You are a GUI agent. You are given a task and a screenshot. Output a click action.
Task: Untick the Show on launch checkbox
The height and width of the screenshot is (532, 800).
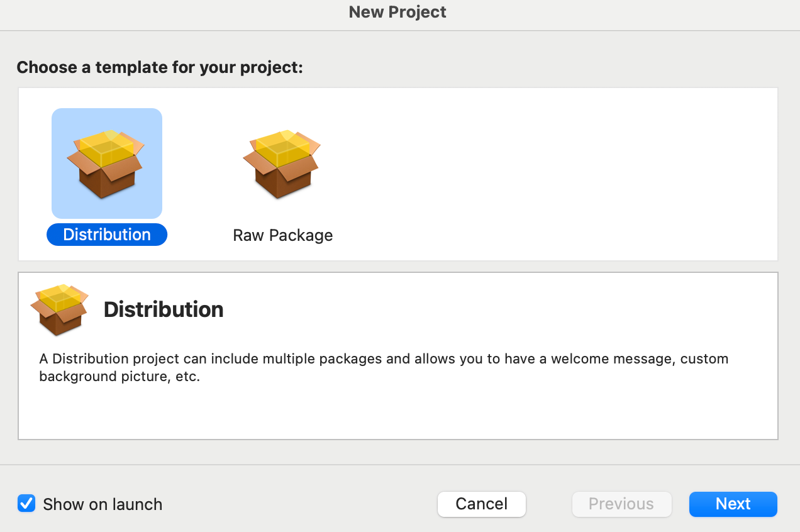[x=26, y=504]
